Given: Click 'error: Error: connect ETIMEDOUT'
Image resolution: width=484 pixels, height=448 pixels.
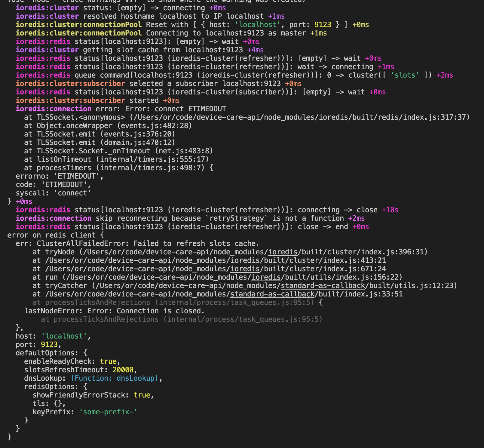Looking at the screenshot, I should pyautogui.click(x=161, y=109).
